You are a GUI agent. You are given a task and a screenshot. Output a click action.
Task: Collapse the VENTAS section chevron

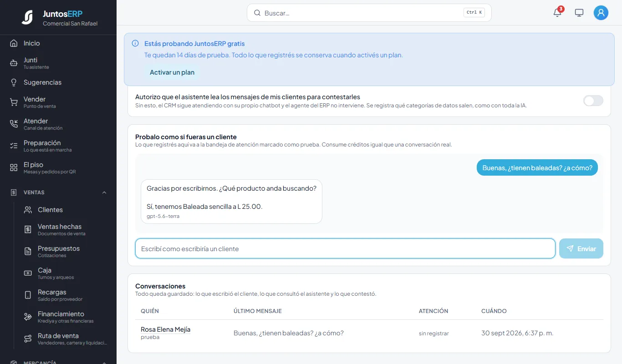coord(104,192)
